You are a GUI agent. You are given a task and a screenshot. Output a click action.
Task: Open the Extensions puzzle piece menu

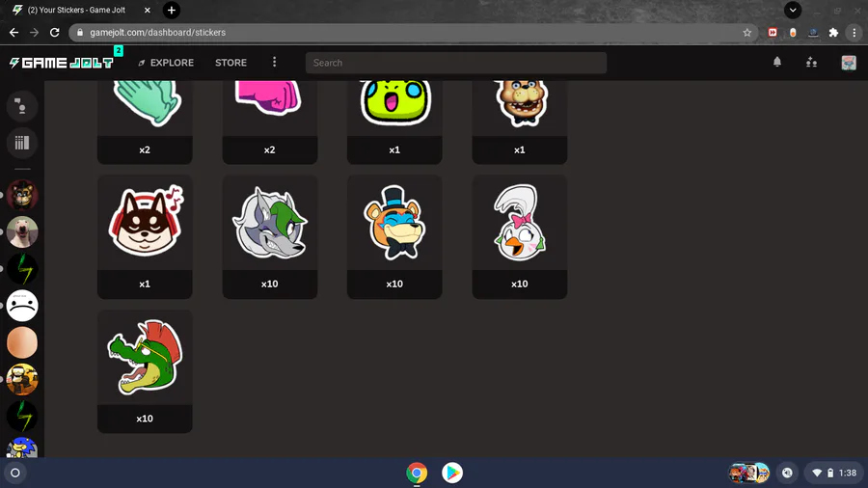click(x=833, y=33)
